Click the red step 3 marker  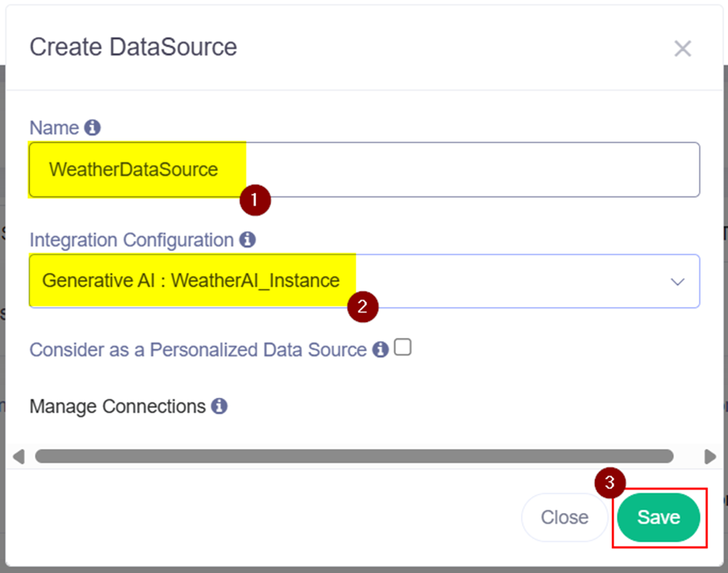pyautogui.click(x=610, y=483)
